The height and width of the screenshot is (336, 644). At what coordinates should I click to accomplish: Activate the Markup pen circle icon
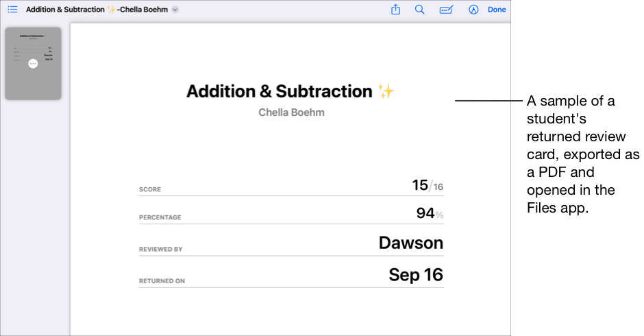tap(473, 10)
